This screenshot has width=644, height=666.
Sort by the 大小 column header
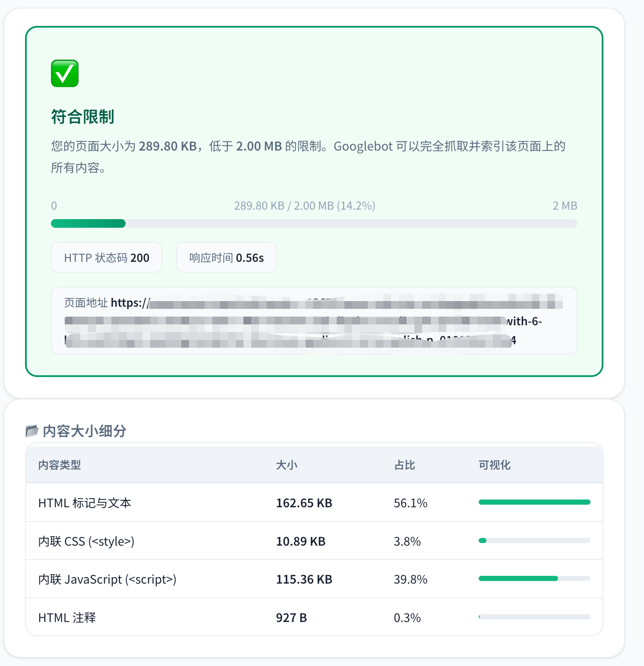[287, 465]
